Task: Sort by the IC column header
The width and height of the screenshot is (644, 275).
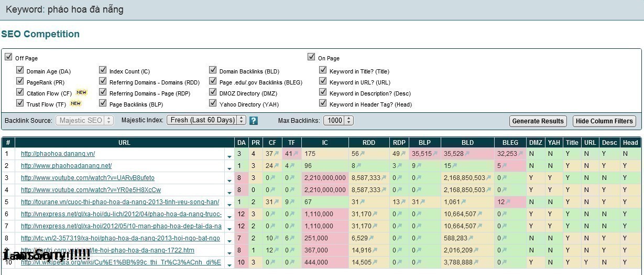Action: 325,142
